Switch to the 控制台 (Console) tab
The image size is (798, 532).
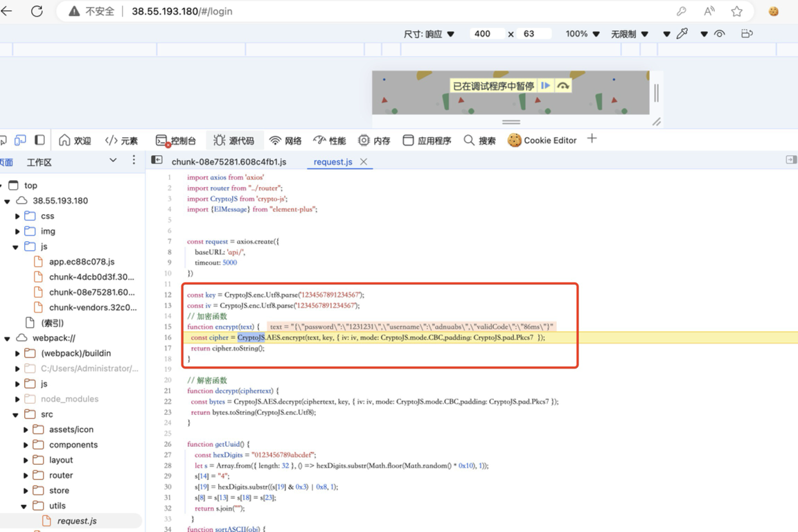pos(176,141)
